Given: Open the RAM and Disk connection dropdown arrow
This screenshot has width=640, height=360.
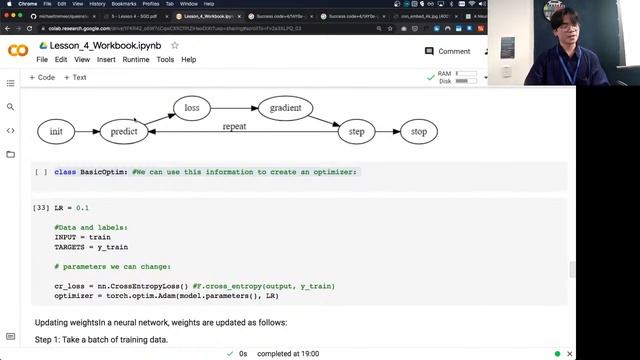Looking at the screenshot, I should coord(486,77).
